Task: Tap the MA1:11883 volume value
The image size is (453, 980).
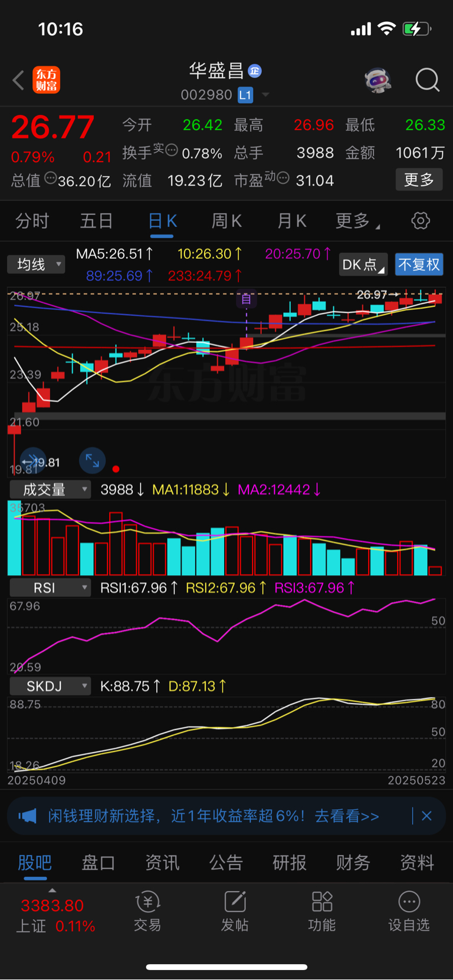Action: pos(191,490)
